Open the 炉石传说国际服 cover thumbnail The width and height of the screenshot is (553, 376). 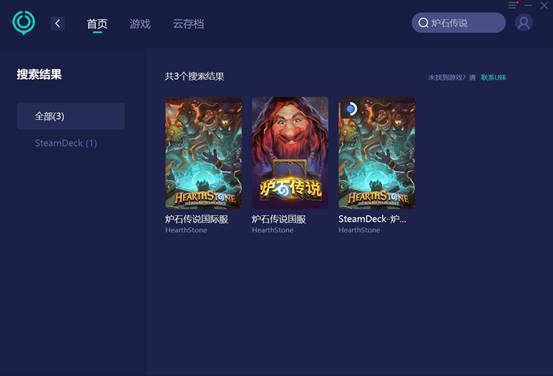(x=204, y=153)
